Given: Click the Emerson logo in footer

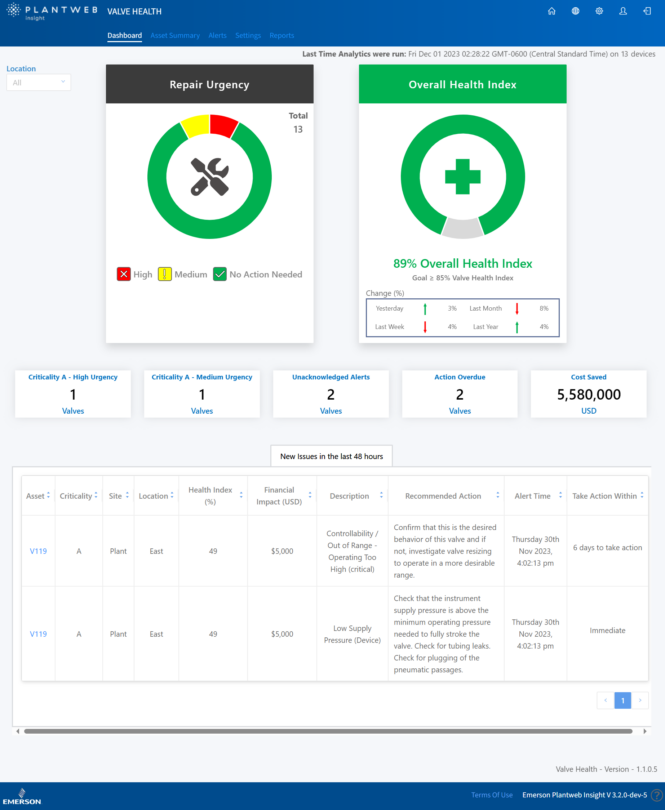Looking at the screenshot, I should point(22,797).
